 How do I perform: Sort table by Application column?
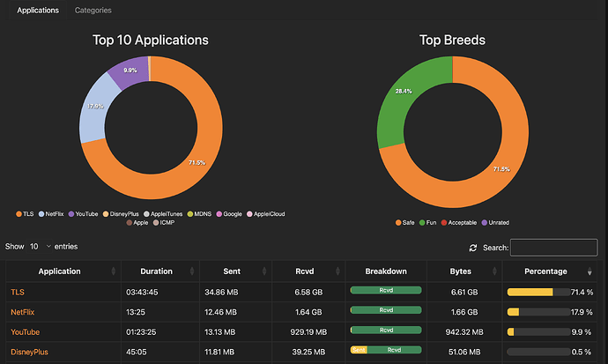pyautogui.click(x=63, y=271)
